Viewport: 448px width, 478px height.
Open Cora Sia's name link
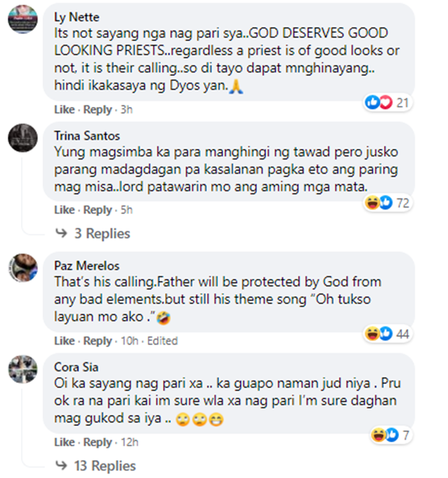click(76, 367)
